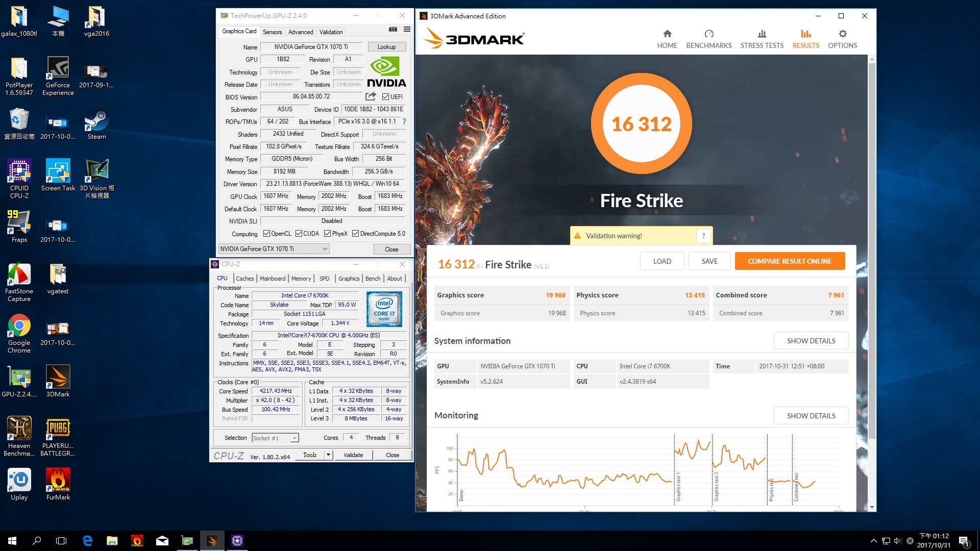Click the taskbar clock showing 01:12
Screen dimensions: 980x551
tap(934, 541)
